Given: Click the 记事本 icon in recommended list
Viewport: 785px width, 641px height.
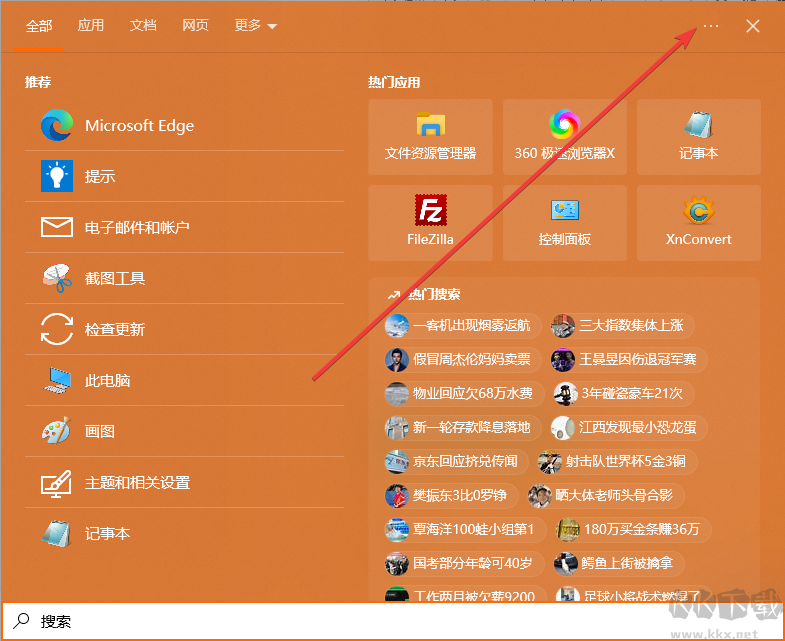Looking at the screenshot, I should point(57,533).
